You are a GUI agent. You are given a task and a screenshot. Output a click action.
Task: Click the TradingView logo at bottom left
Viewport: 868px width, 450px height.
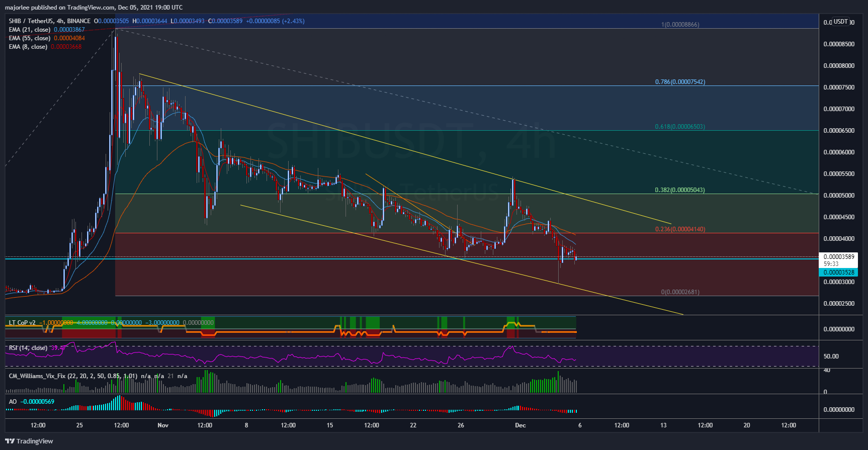pos(29,441)
